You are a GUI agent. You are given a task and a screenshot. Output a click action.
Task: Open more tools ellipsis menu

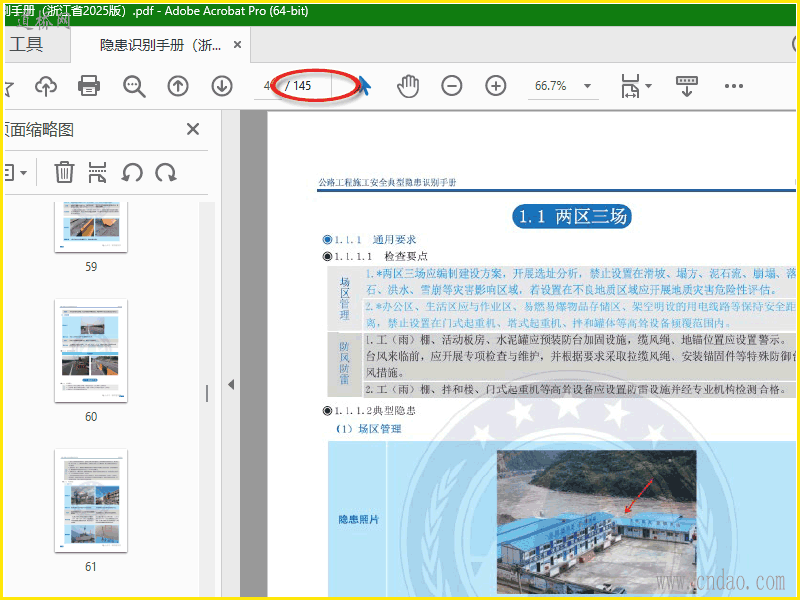(734, 86)
